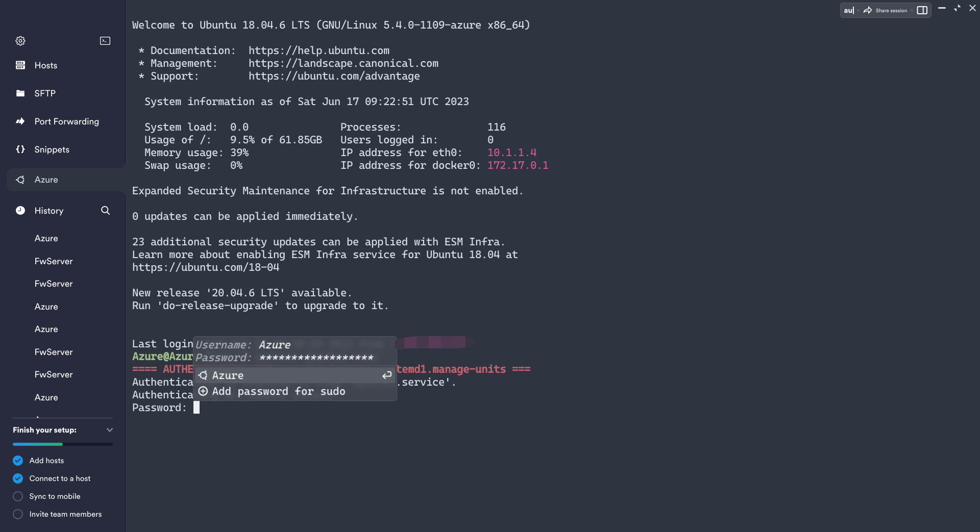Open the local terminal icon
The height and width of the screenshot is (532, 980).
click(105, 41)
